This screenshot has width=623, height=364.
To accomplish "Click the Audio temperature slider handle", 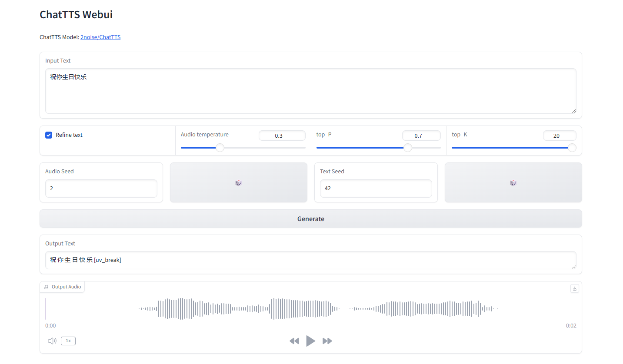I will 220,148.
